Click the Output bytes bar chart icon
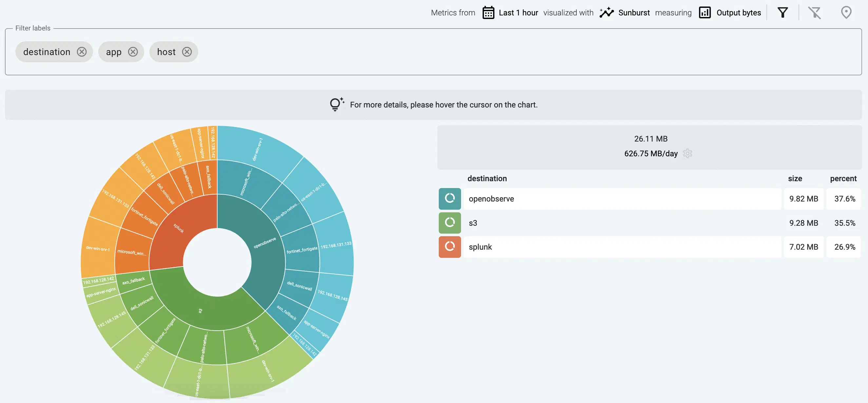This screenshot has width=868, height=403. point(704,13)
